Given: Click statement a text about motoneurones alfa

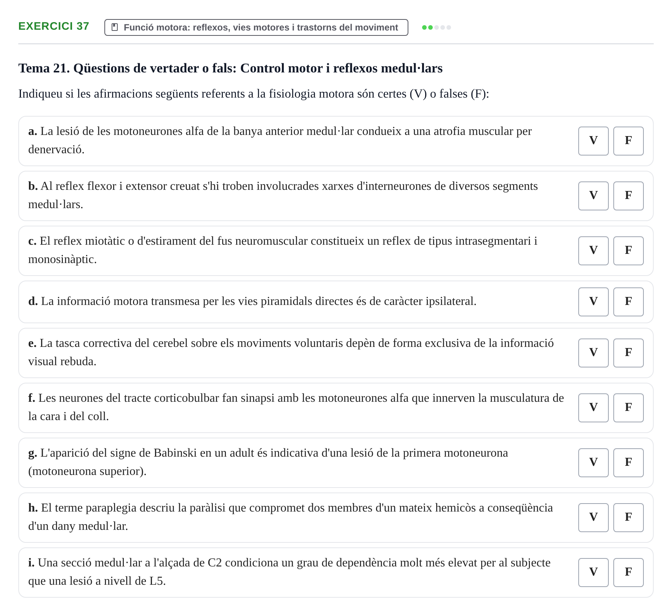Looking at the screenshot, I should tap(280, 140).
